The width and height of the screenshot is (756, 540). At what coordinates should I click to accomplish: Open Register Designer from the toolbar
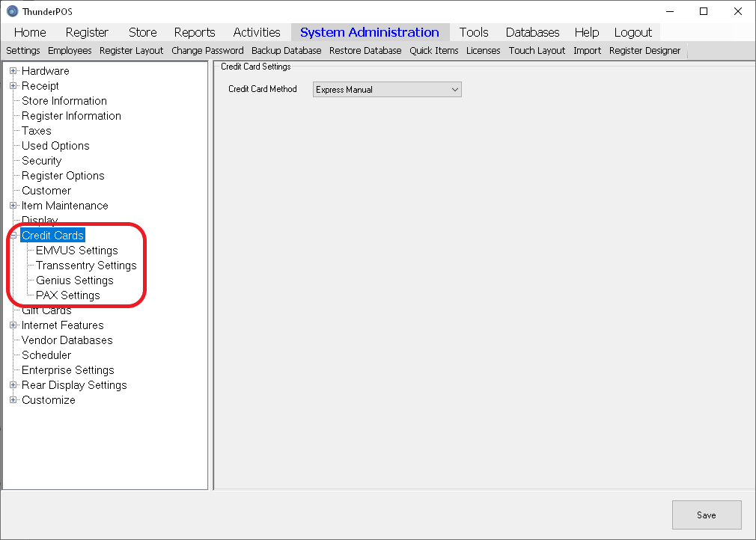click(x=644, y=51)
